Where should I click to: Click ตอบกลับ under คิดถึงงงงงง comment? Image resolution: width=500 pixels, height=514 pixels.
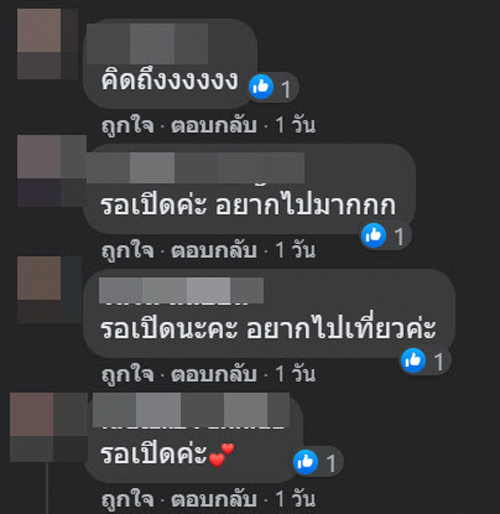tap(214, 126)
